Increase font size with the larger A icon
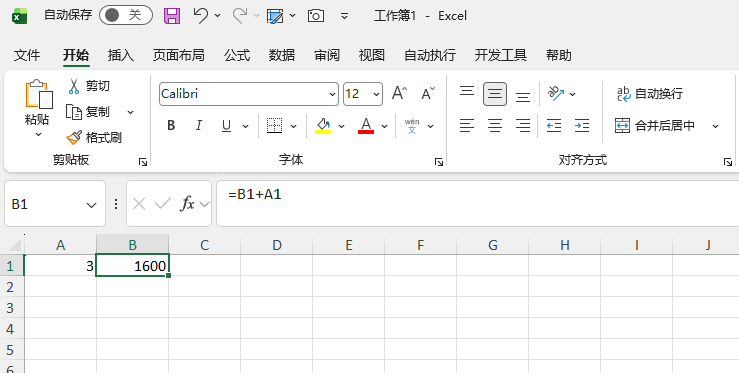 click(399, 93)
